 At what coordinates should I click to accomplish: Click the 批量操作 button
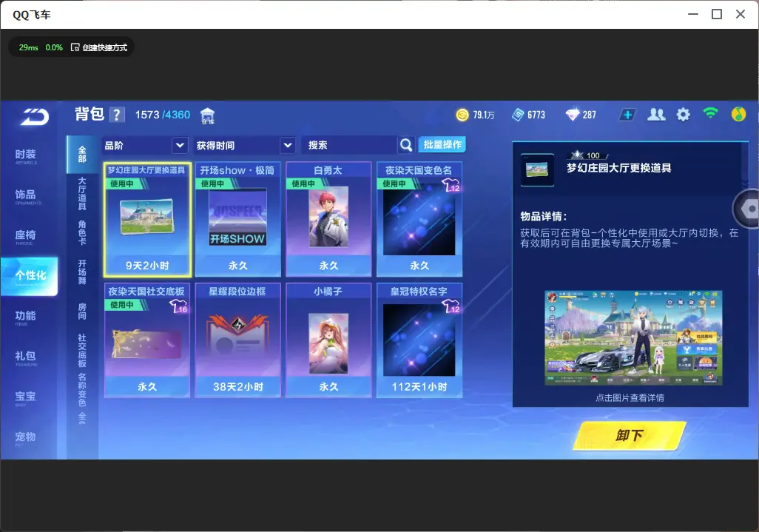tap(442, 145)
